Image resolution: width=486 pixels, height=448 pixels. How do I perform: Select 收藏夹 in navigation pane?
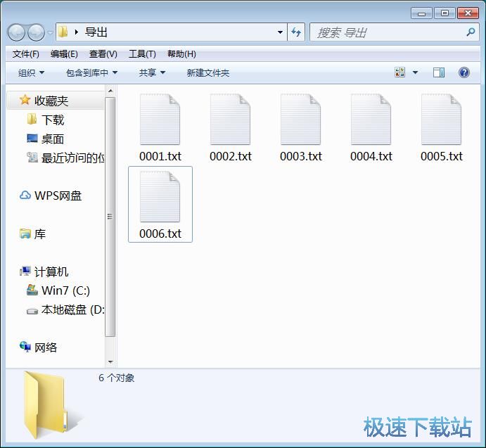point(55,101)
